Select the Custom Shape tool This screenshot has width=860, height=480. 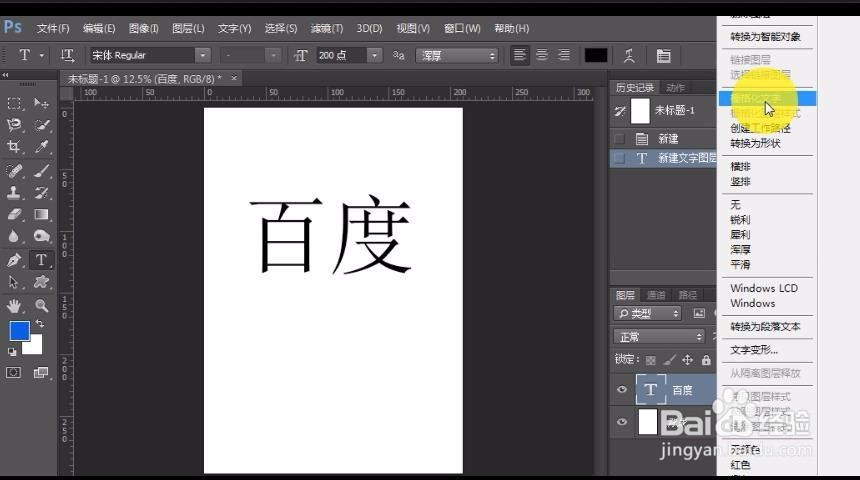[41, 282]
